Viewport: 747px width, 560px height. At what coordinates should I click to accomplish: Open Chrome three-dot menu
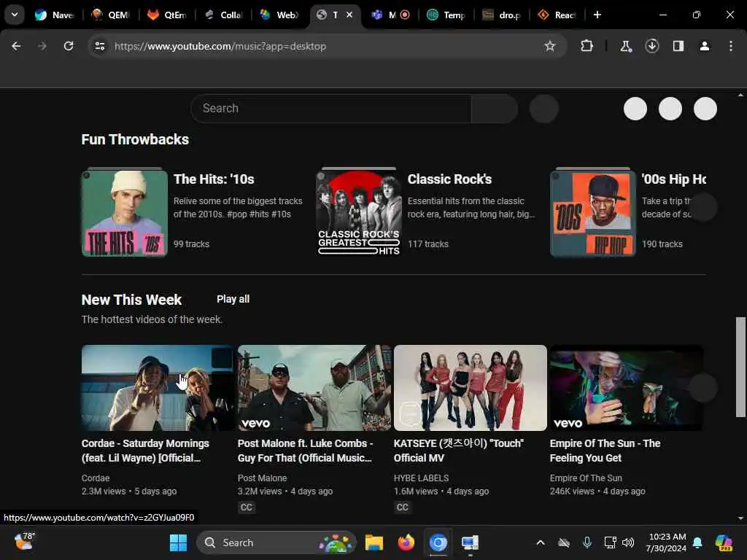tap(730, 46)
